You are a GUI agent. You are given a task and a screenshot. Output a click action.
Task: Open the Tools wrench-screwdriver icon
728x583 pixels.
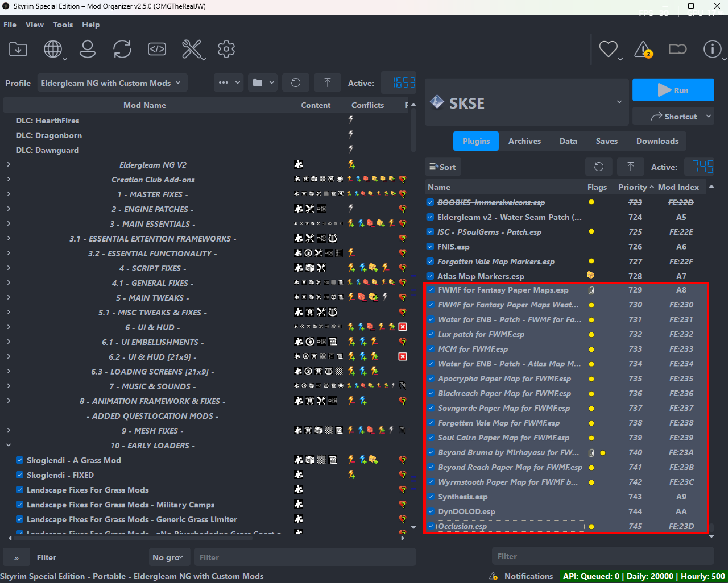(191, 49)
